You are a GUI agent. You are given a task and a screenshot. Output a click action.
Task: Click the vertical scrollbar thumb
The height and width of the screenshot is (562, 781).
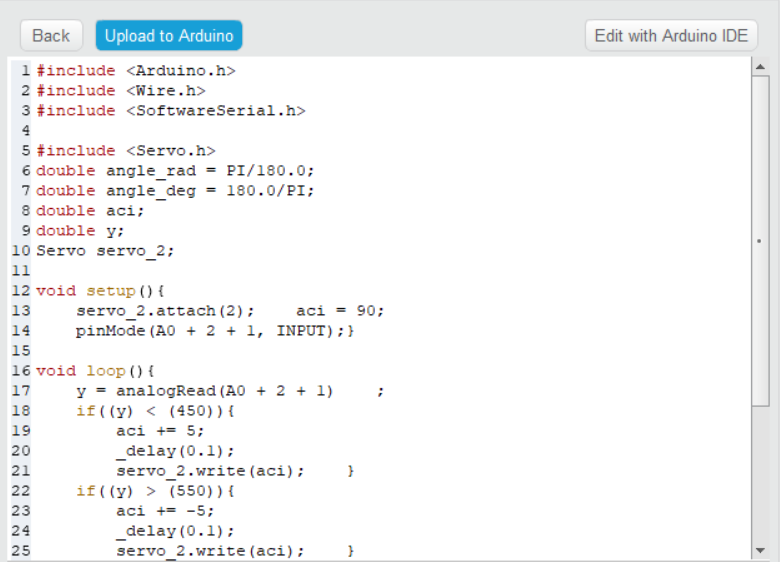tap(760, 240)
